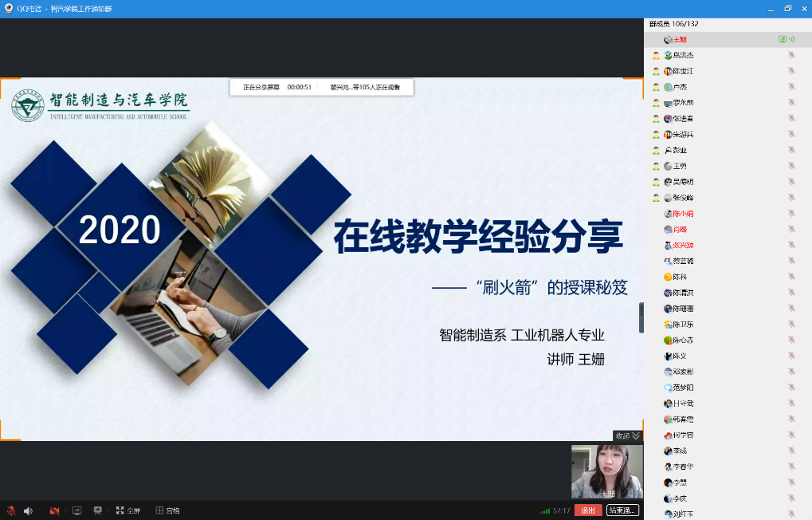Image resolution: width=812 pixels, height=520 pixels.
Task: Click the muted mic icon beside 陈世江
Action: [x=791, y=71]
